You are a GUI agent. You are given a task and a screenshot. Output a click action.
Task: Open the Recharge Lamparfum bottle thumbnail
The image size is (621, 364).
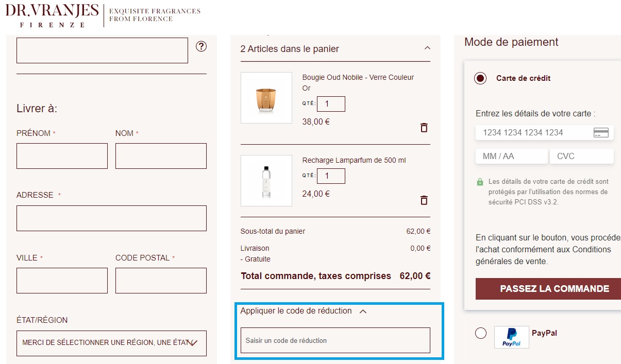tap(266, 181)
